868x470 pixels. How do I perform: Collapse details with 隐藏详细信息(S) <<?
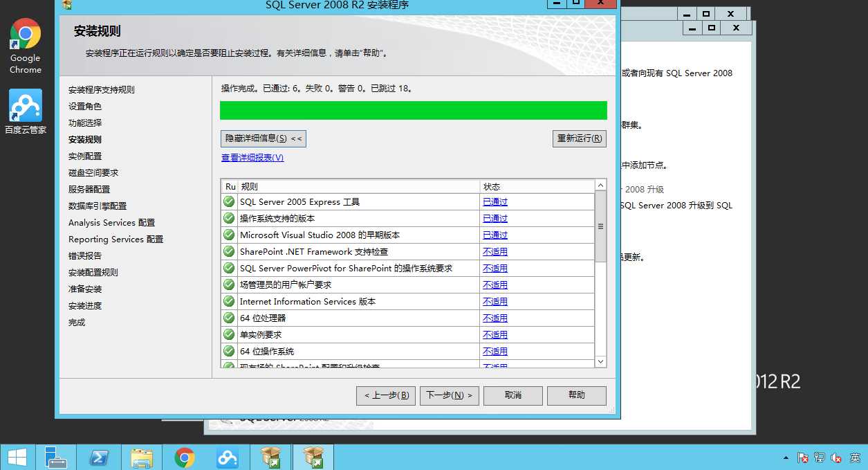coord(263,138)
